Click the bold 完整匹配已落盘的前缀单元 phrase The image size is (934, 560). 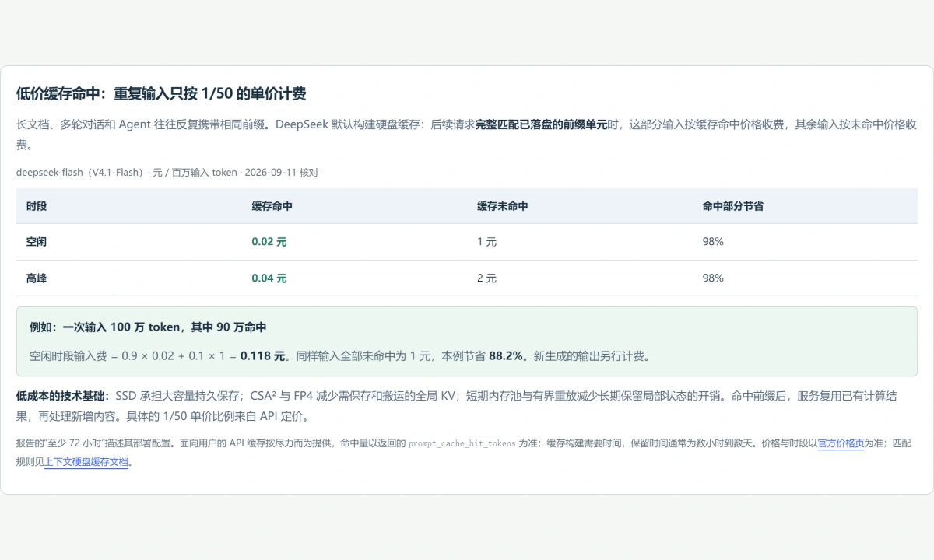(541, 124)
